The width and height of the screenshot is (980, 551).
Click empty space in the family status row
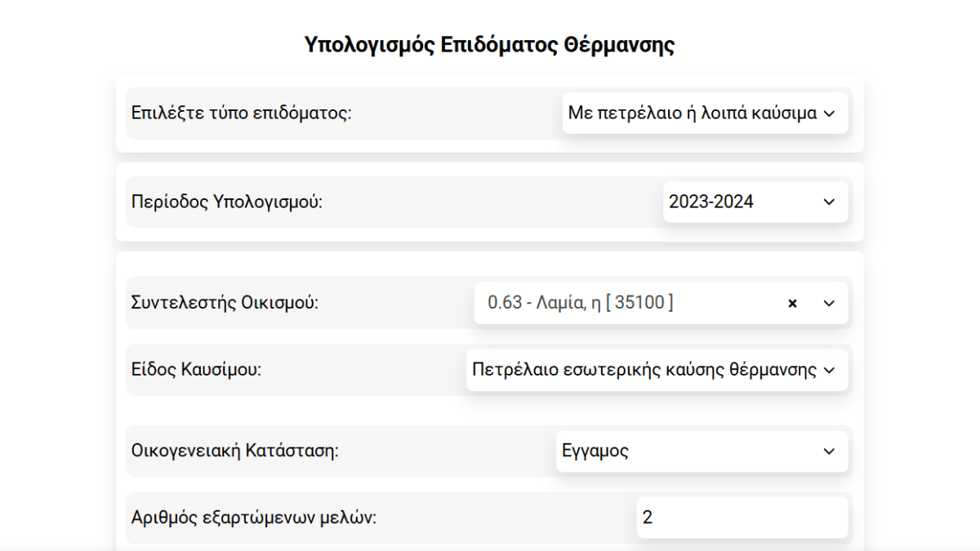449,451
